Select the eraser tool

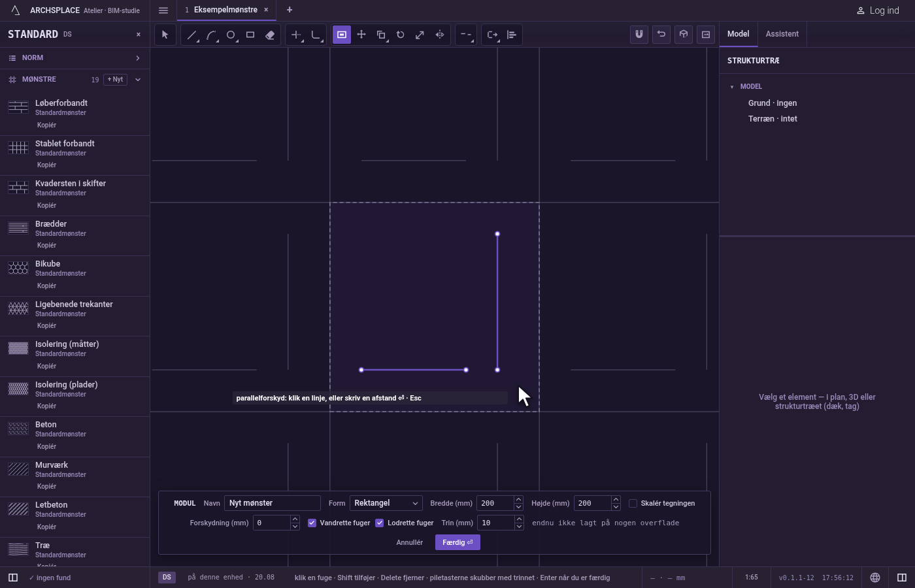270,35
